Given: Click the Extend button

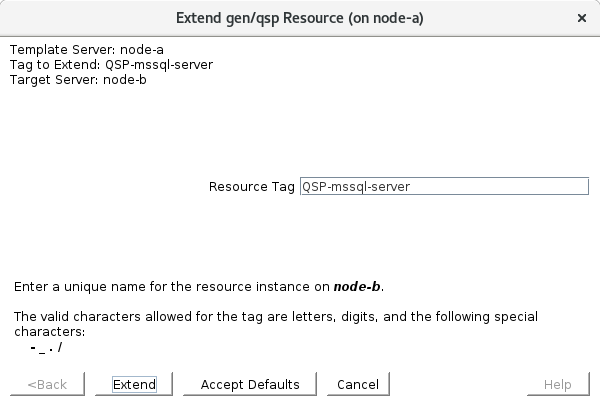Looking at the screenshot, I should point(134,384).
